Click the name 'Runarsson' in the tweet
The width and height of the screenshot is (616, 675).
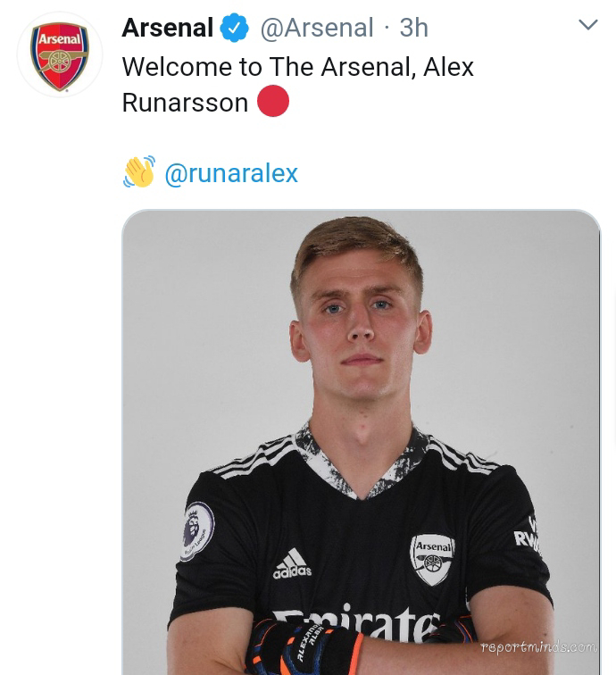pos(185,102)
